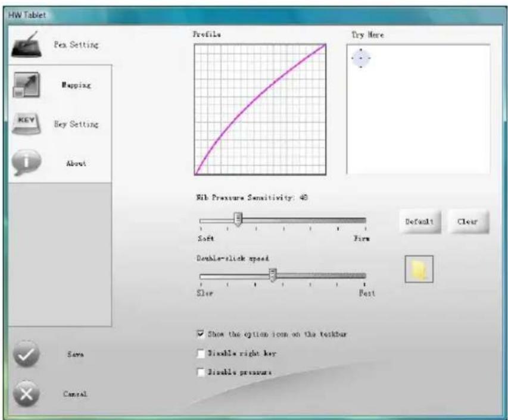Click the Mapping icon in sidebar

27,85
